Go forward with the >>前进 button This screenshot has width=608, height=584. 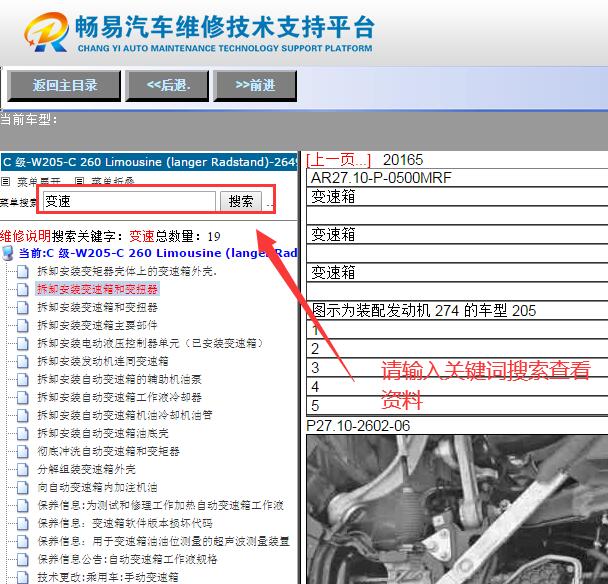[x=255, y=86]
